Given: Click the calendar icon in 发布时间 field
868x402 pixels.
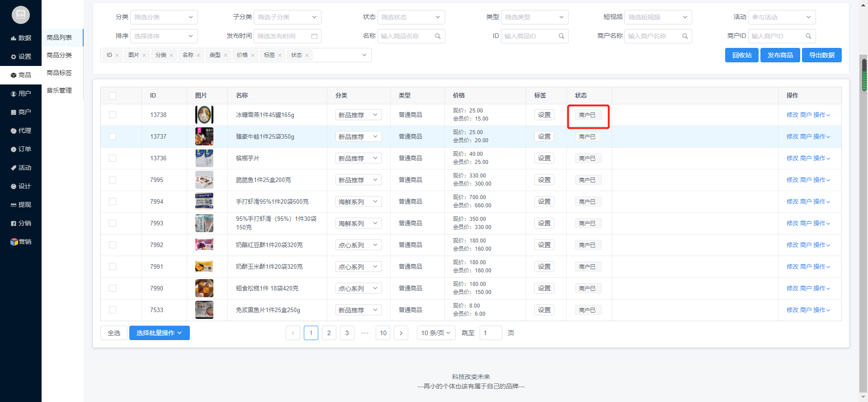Looking at the screenshot, I should 314,36.
